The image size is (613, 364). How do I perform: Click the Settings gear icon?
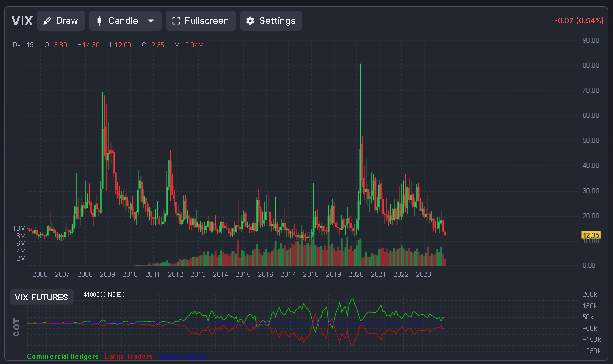[x=250, y=21]
